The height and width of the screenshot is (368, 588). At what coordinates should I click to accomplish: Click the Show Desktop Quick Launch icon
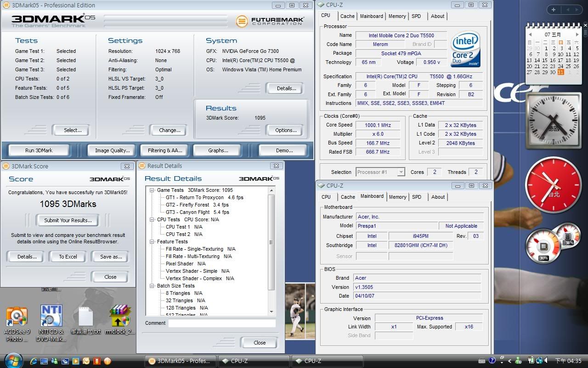tap(44, 361)
